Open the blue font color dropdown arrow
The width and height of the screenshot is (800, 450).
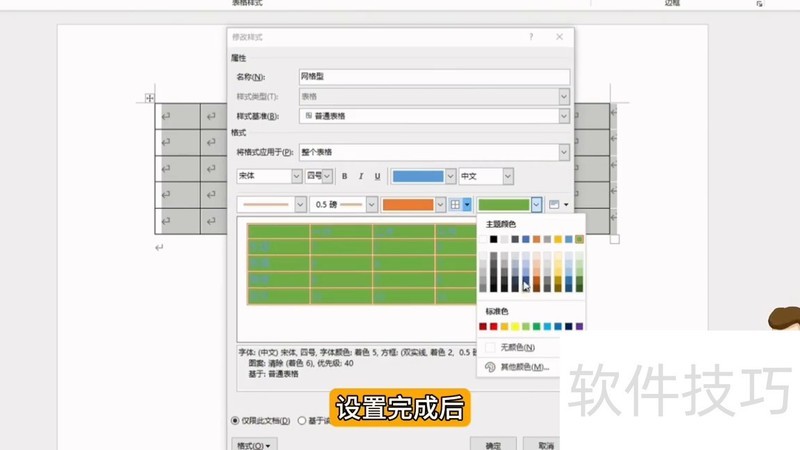click(450, 176)
